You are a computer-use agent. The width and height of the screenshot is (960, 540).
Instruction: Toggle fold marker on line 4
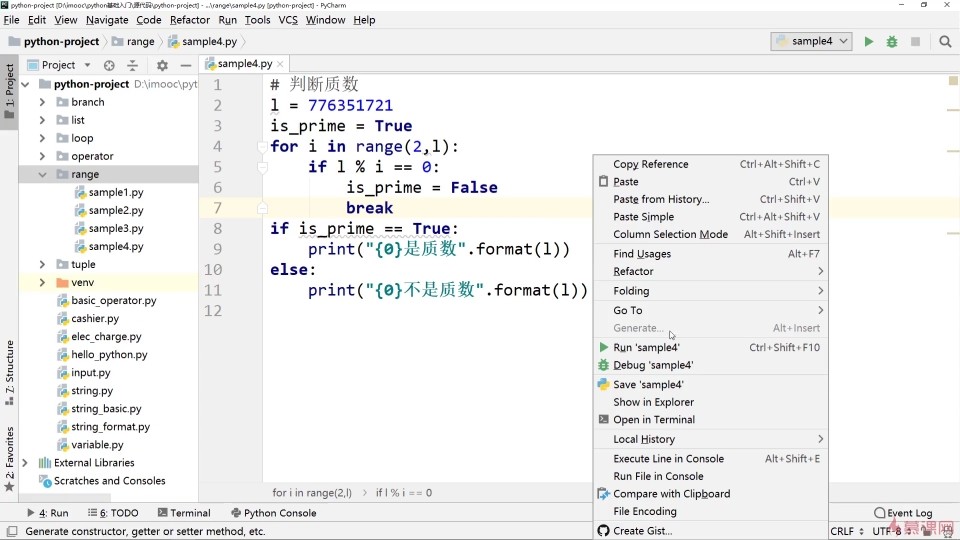pos(262,147)
